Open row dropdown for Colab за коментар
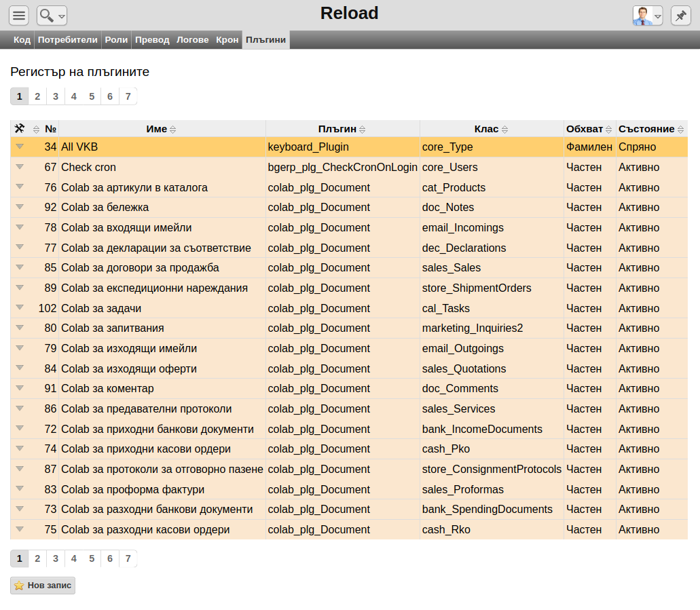700x610 pixels. click(20, 388)
